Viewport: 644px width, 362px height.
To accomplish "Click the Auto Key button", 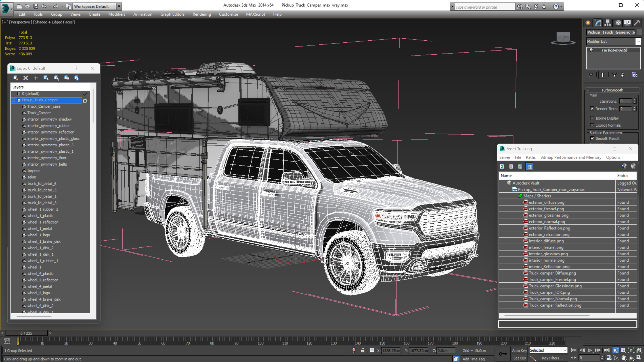I will point(519,350).
